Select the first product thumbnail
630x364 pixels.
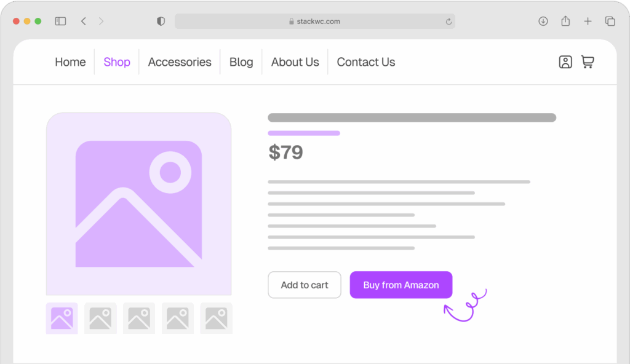point(61,318)
